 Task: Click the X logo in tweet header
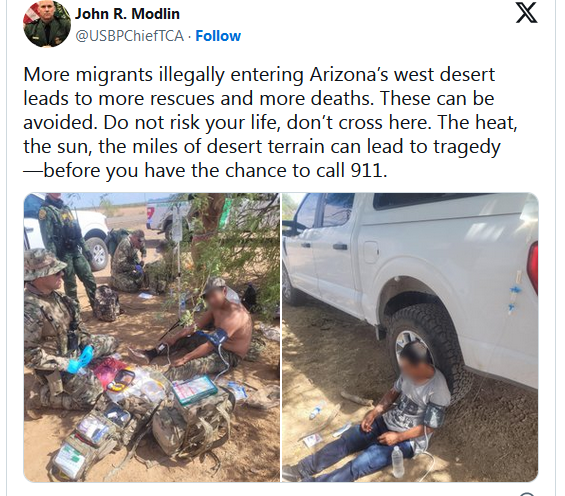[x=526, y=13]
